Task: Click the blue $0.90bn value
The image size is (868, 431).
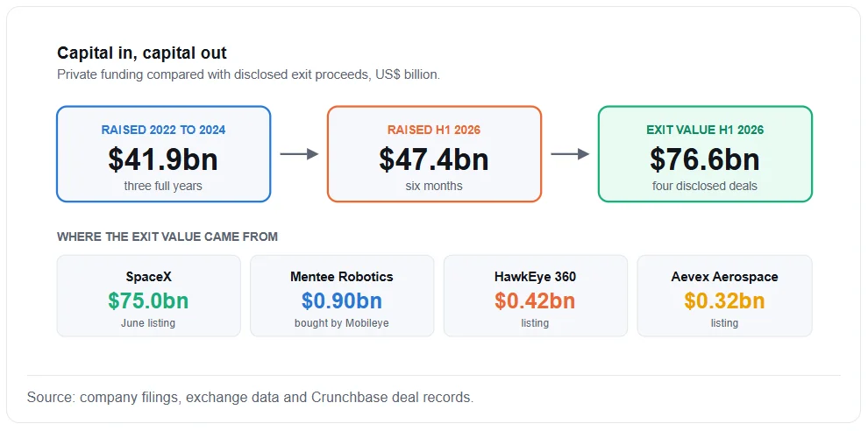Action: pos(342,300)
